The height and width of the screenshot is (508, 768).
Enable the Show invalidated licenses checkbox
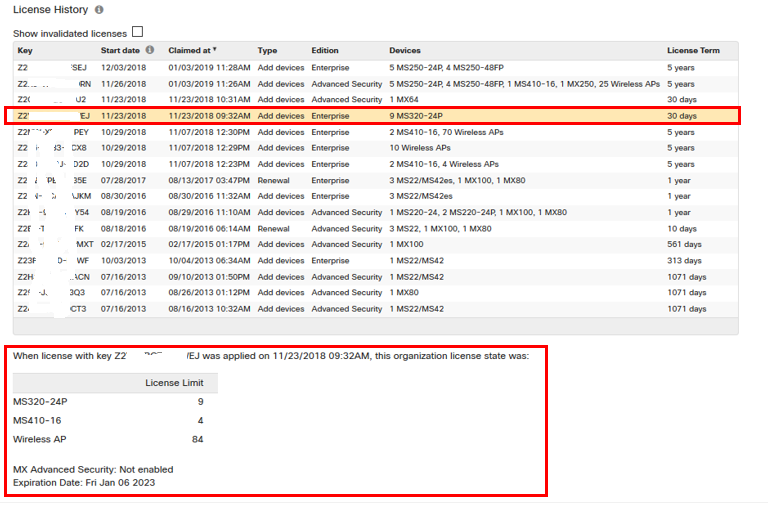click(x=138, y=32)
